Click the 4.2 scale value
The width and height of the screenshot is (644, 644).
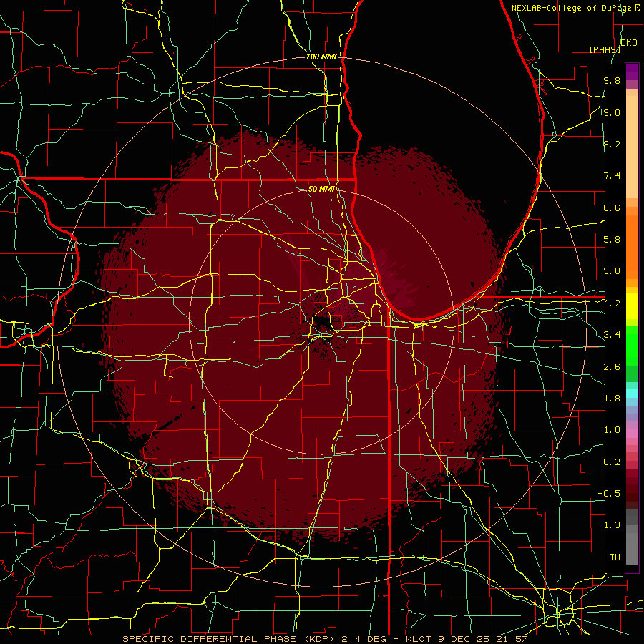click(x=612, y=303)
